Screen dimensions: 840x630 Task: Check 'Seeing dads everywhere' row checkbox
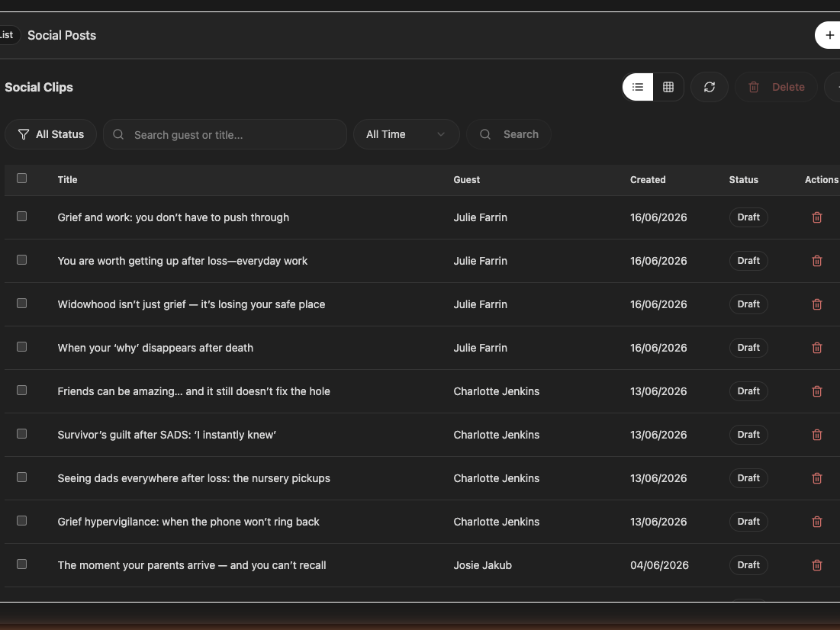coord(21,477)
